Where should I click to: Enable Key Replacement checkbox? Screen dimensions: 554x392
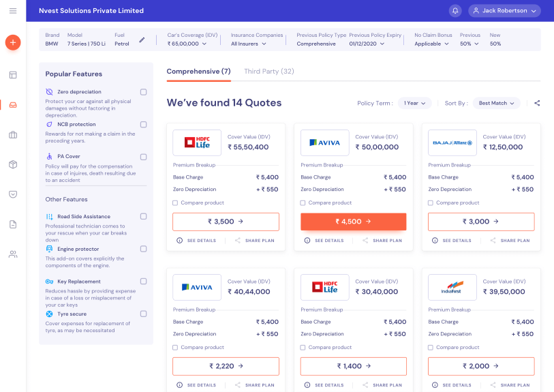tap(144, 282)
